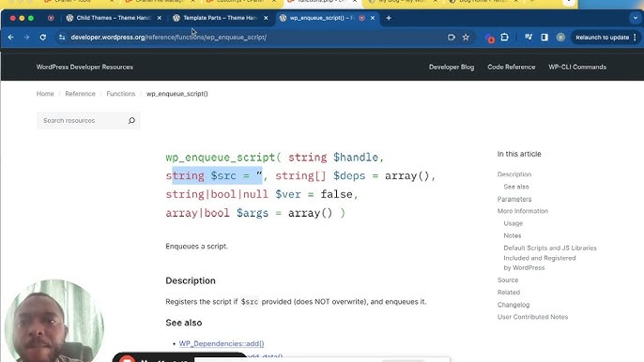Screen dimensions: 644x362
Task: Open the Extensions puzzle icon
Action: pyautogui.click(x=505, y=38)
